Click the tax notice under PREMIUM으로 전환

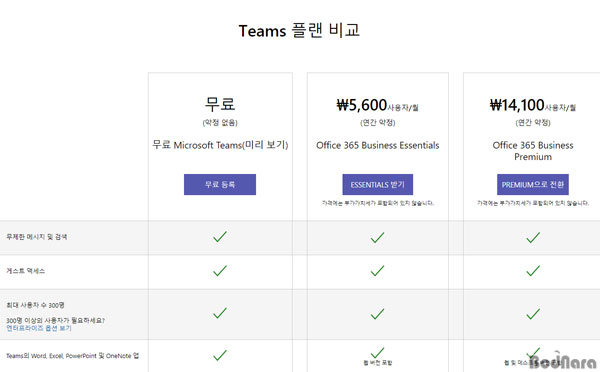click(533, 203)
